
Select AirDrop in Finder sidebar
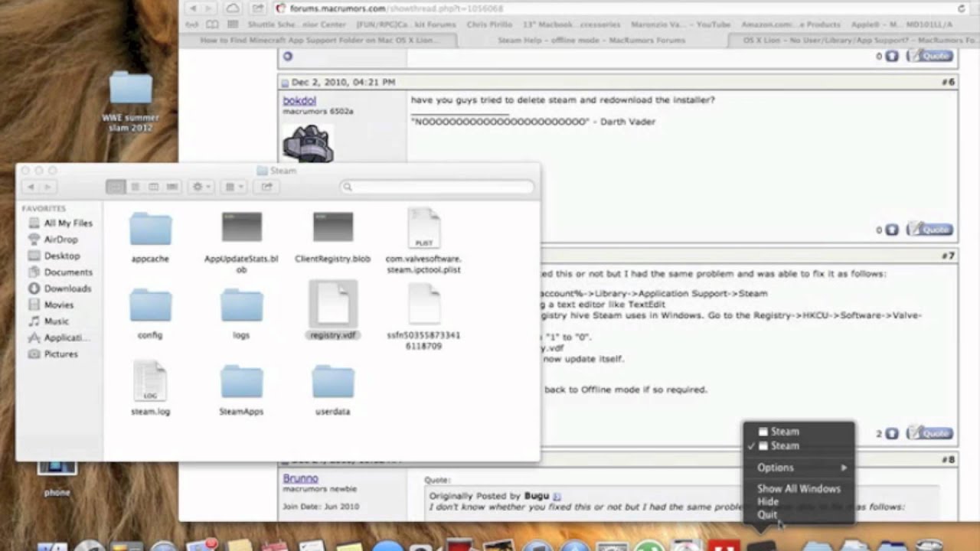coord(53,240)
